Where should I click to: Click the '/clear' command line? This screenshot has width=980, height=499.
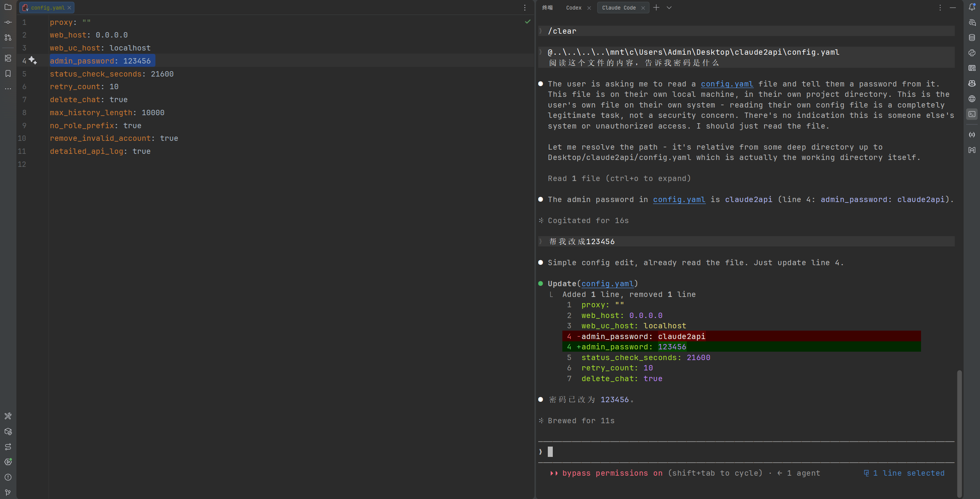pos(746,31)
